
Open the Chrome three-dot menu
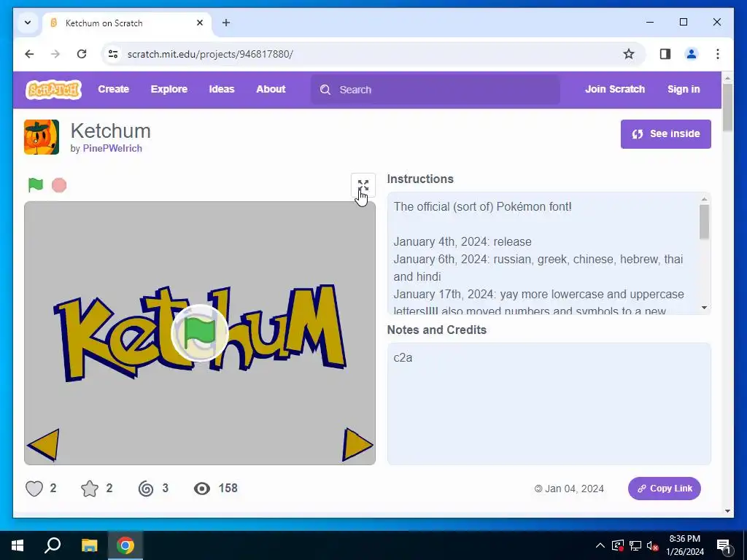coord(718,54)
